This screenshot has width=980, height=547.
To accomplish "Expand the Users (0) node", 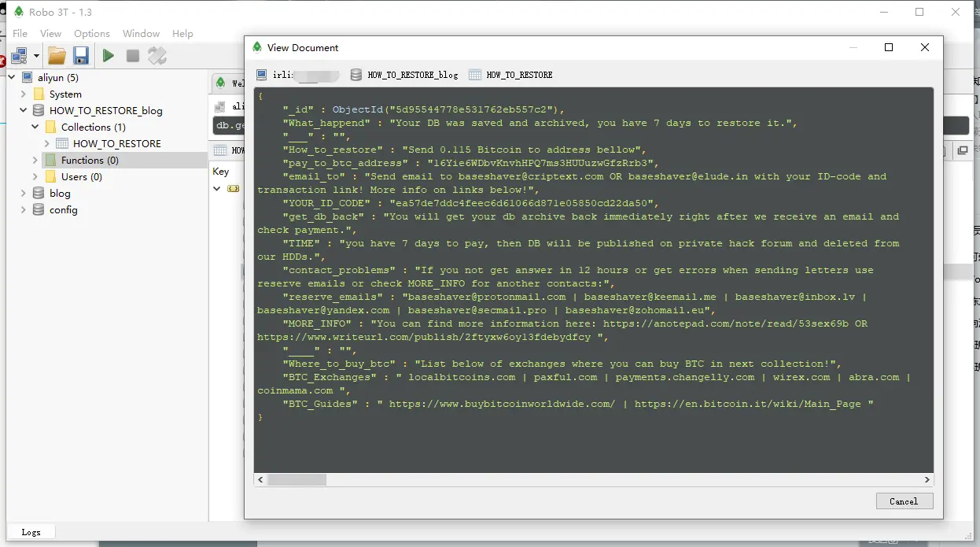I will [35, 176].
